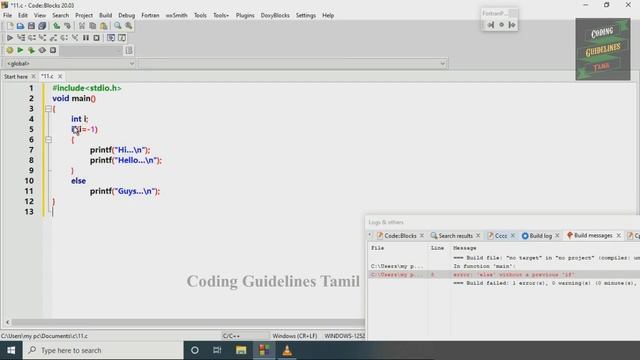Click the Redo toolbar icon
The image size is (640, 360).
(x=67, y=26)
